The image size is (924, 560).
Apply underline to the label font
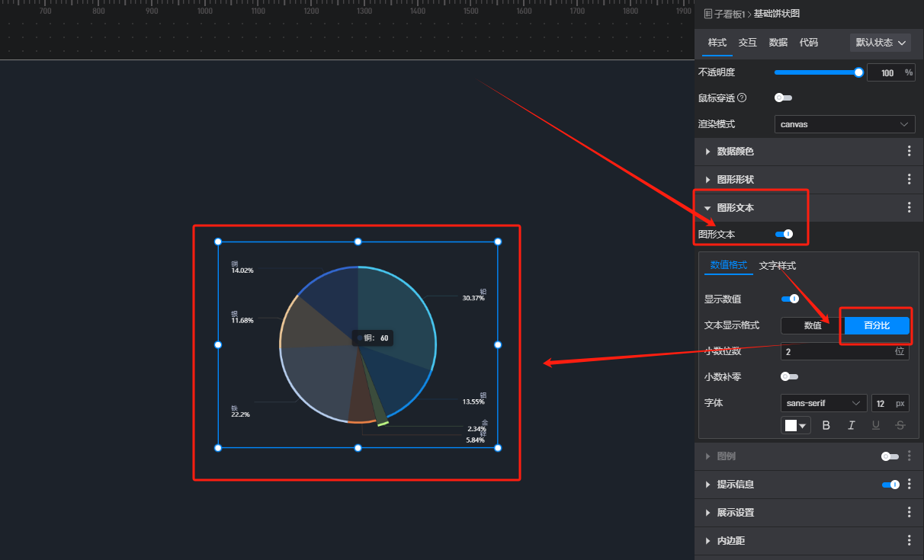pyautogui.click(x=876, y=425)
